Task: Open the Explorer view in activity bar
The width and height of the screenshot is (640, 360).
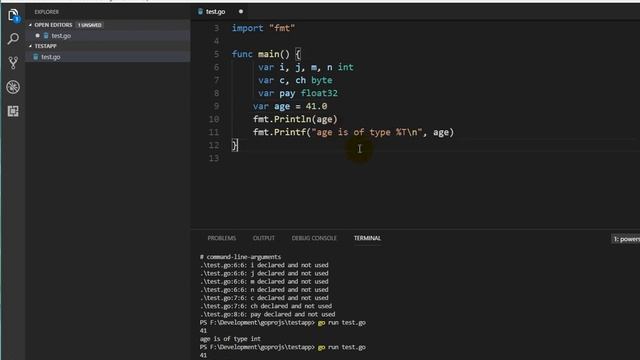Action: coord(13,16)
